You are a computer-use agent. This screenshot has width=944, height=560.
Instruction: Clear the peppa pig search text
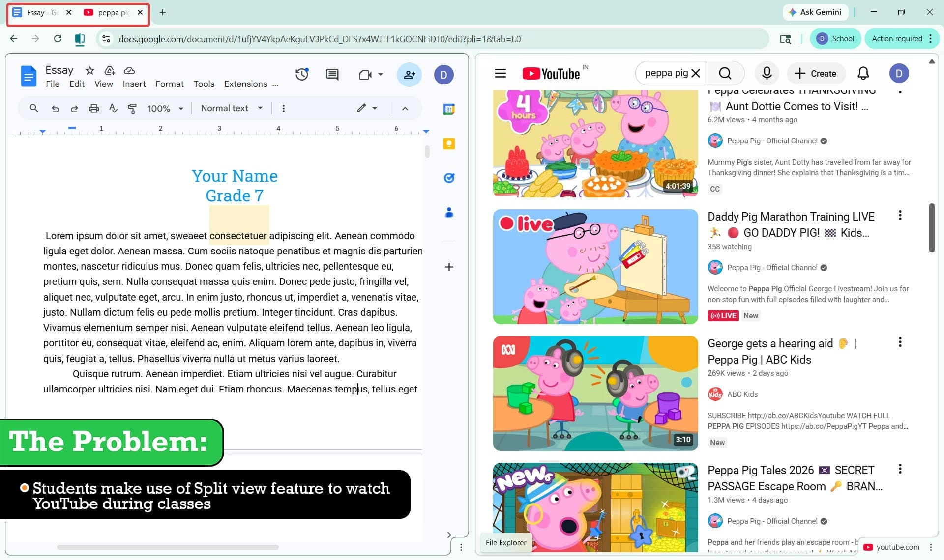696,73
